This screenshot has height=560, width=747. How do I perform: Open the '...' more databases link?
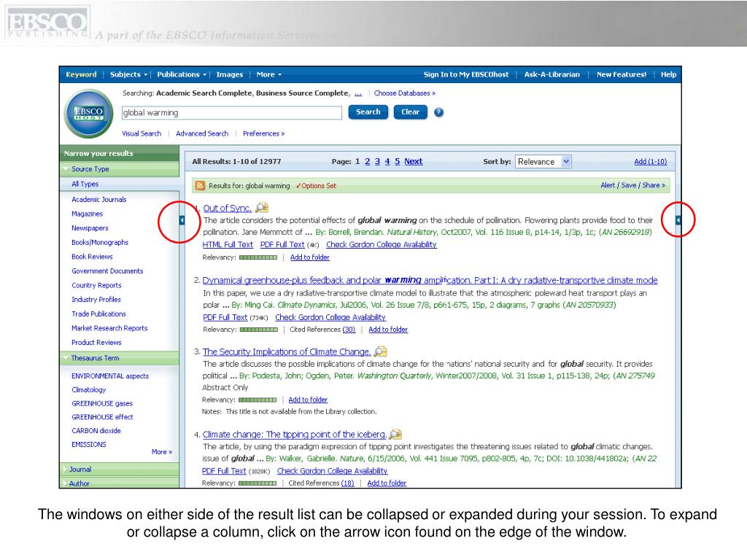click(358, 93)
